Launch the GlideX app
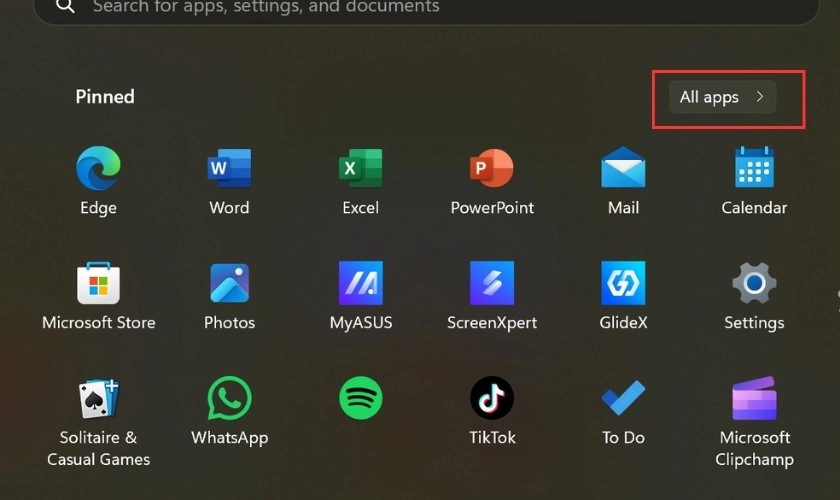Screen dimensions: 840x500 coord(623,283)
